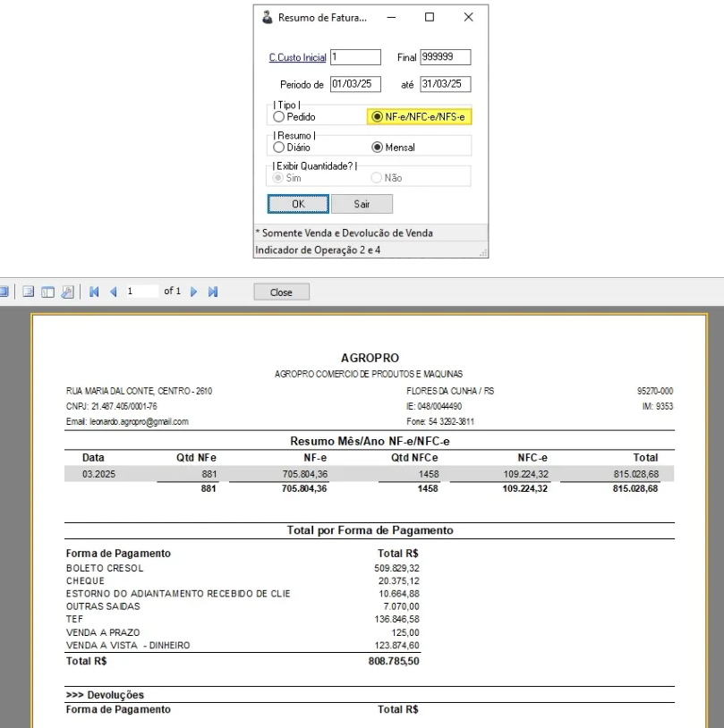Image resolution: width=724 pixels, height=728 pixels.
Task: Click the Resumo Mês/Ano NF-e/NFC-e heading
Action: click(370, 441)
